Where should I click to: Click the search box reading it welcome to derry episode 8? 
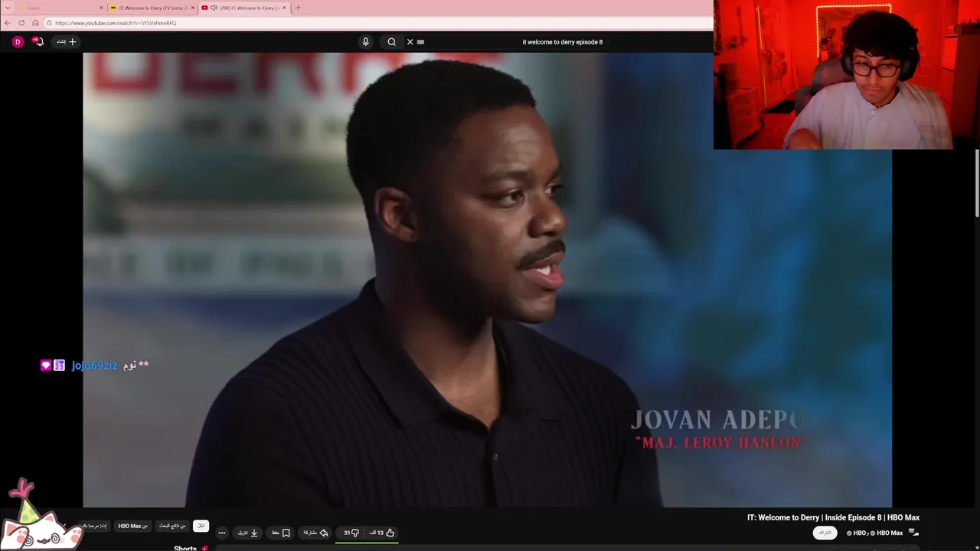coord(505,42)
